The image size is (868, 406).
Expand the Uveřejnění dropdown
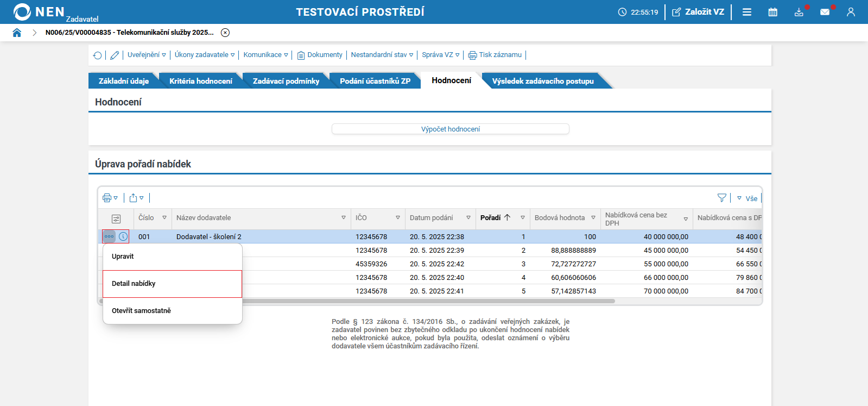pos(147,55)
